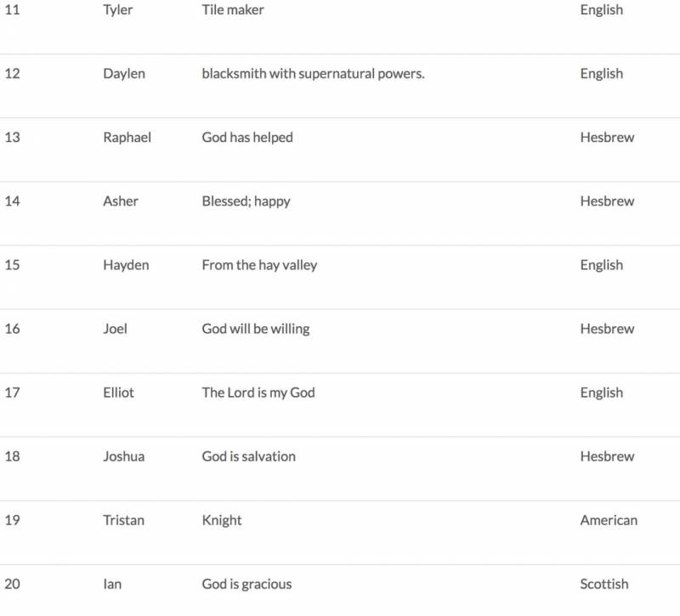Screen dimensions: 680x616
Task: Select the "Tile maker" meaning text
Action: point(233,10)
